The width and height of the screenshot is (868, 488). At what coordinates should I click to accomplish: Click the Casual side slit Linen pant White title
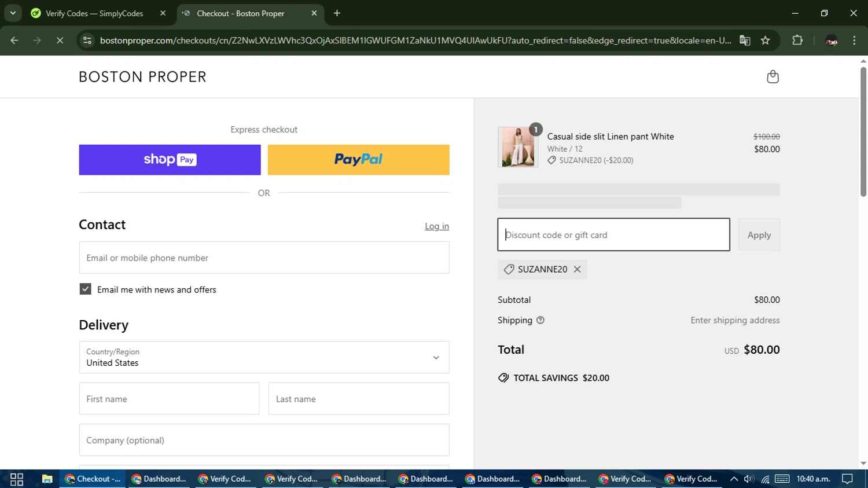[610, 137]
